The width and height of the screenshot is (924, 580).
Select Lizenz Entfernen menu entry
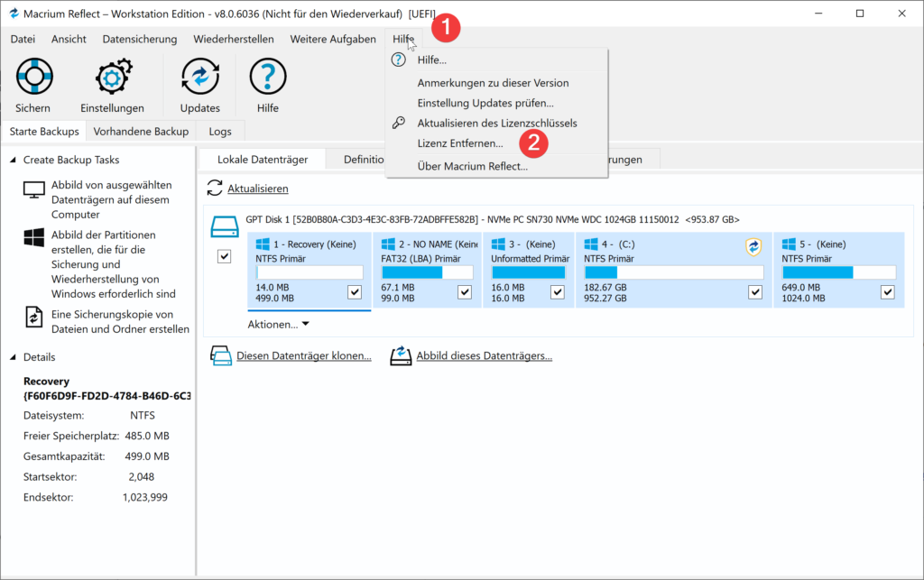[460, 143]
